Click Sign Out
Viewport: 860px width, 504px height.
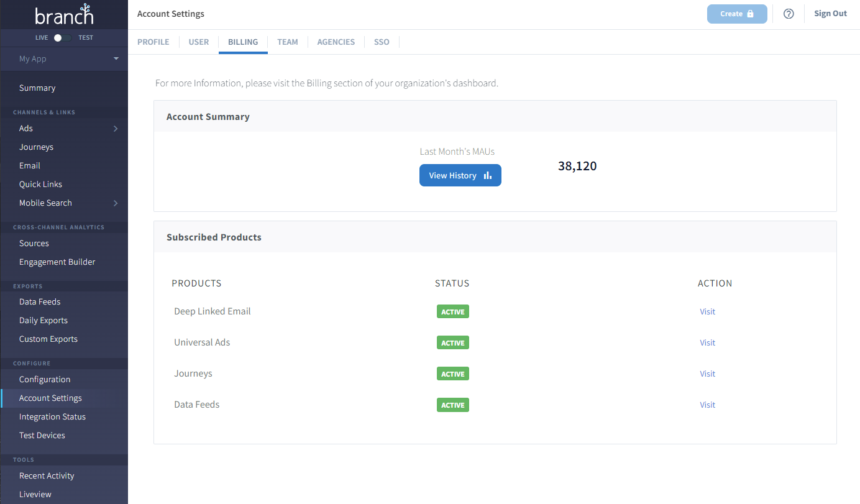[831, 14]
